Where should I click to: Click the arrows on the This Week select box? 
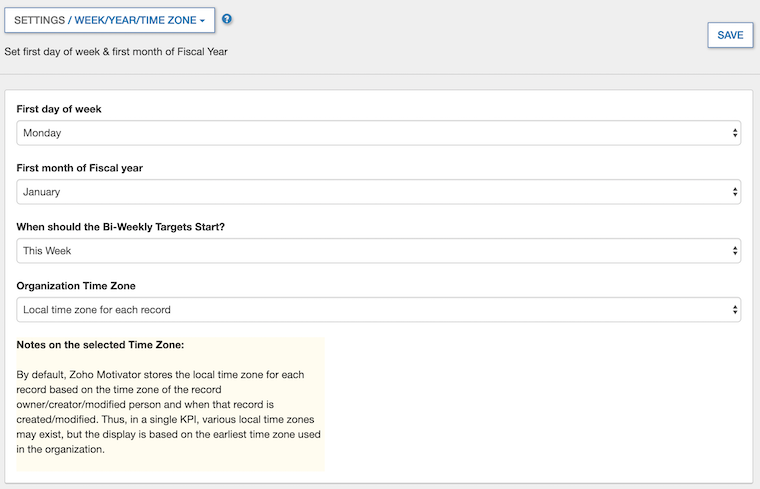(x=735, y=251)
